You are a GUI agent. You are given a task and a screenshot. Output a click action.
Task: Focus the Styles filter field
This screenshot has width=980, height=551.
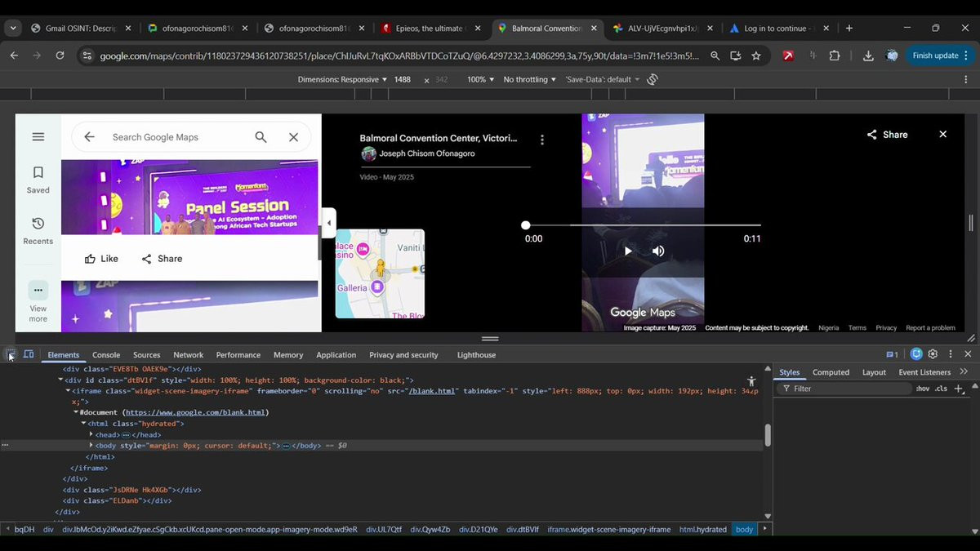pos(846,389)
